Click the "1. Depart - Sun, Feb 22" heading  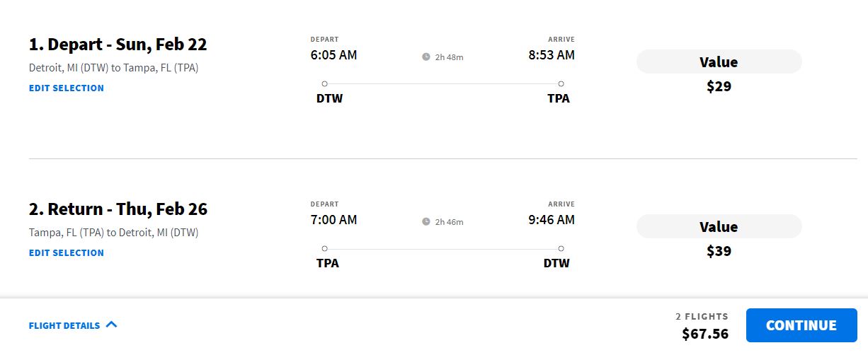(x=118, y=45)
